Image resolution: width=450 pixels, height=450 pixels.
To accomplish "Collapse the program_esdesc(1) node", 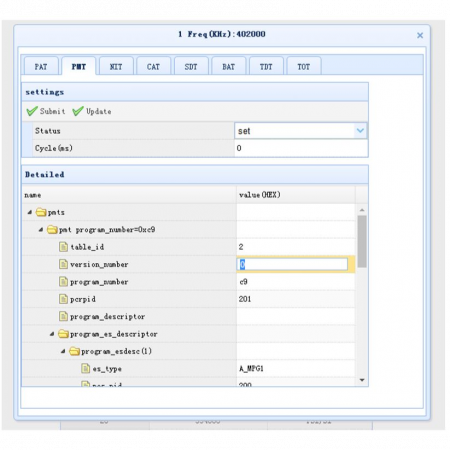I will [x=63, y=351].
